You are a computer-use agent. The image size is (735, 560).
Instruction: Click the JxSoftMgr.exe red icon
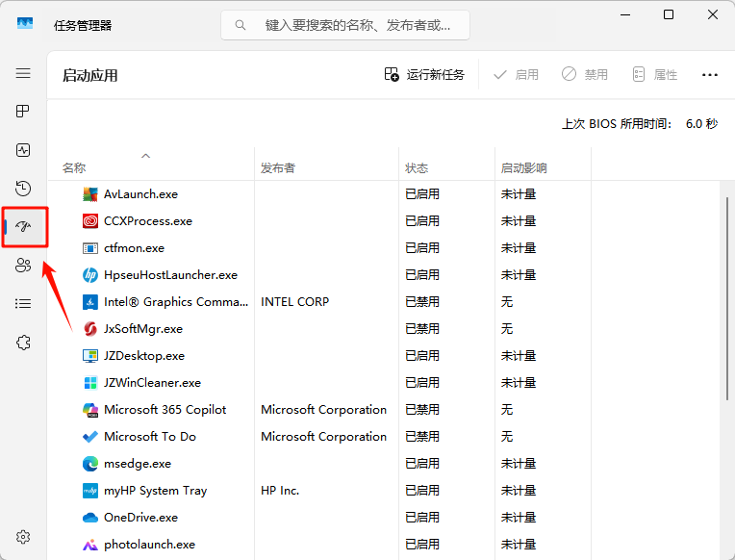click(x=90, y=329)
